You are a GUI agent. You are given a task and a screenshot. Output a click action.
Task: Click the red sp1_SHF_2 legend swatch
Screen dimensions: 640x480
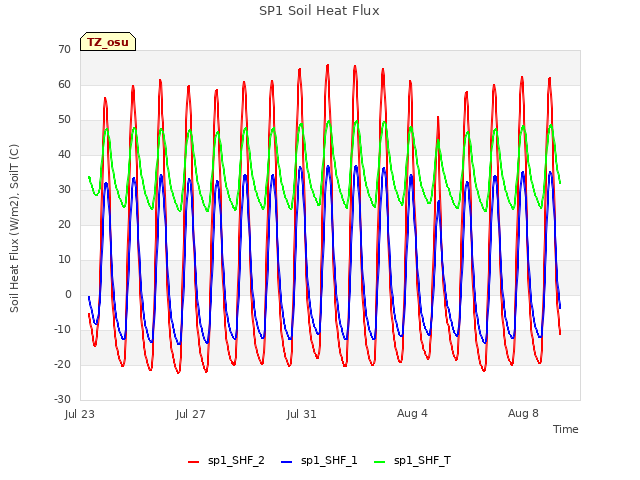193,462
